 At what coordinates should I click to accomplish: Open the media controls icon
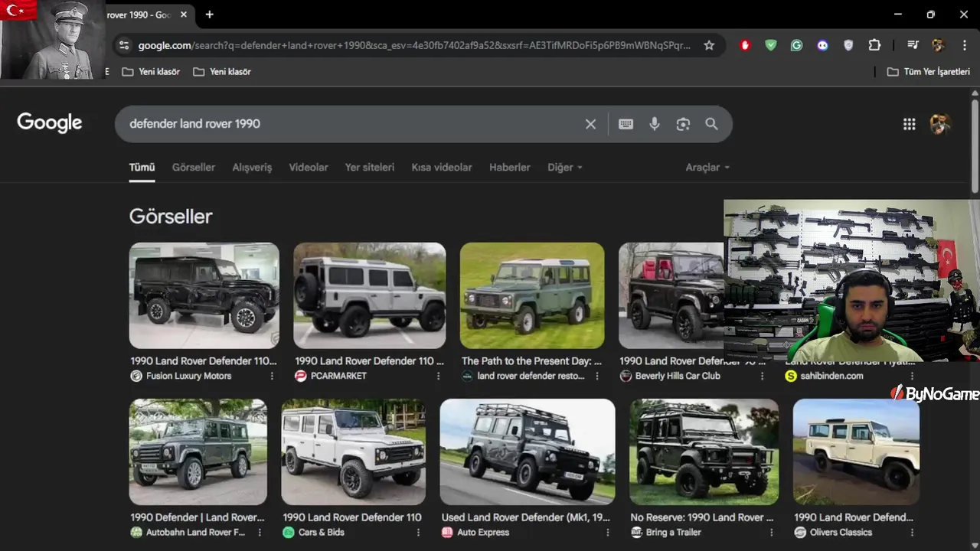[x=913, y=45]
